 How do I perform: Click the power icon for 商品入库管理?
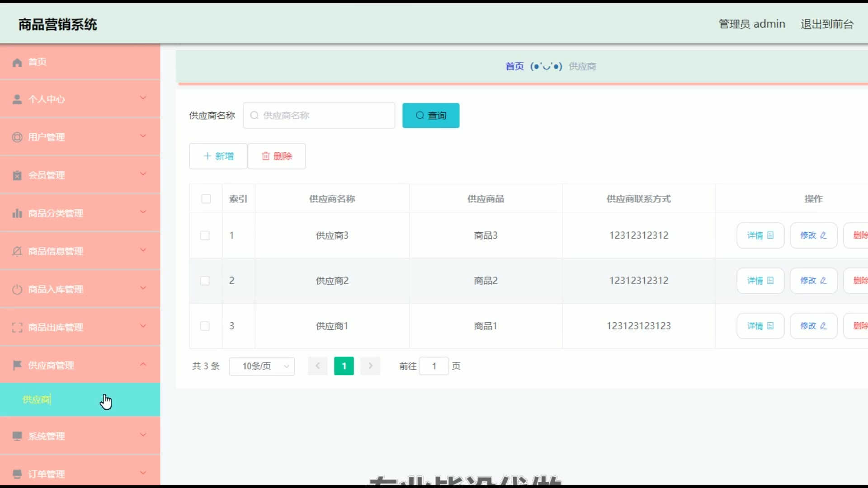coord(17,289)
